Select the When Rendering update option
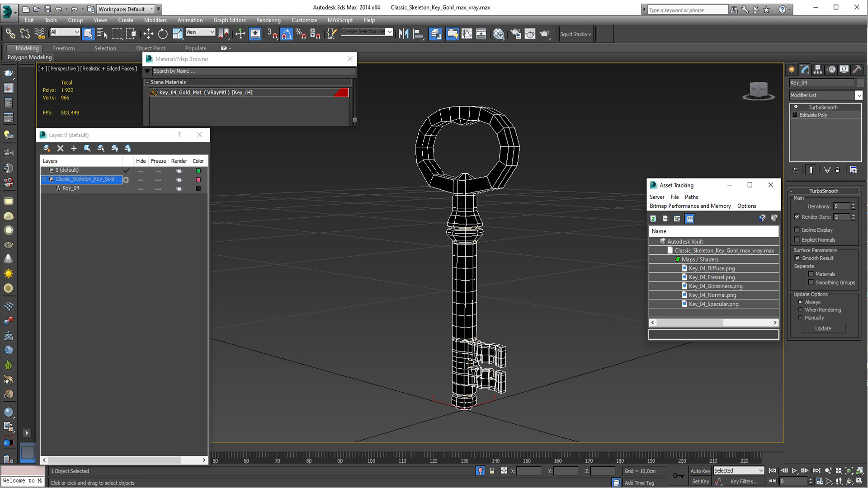Screen dimensions: 868x488 tap(800, 310)
